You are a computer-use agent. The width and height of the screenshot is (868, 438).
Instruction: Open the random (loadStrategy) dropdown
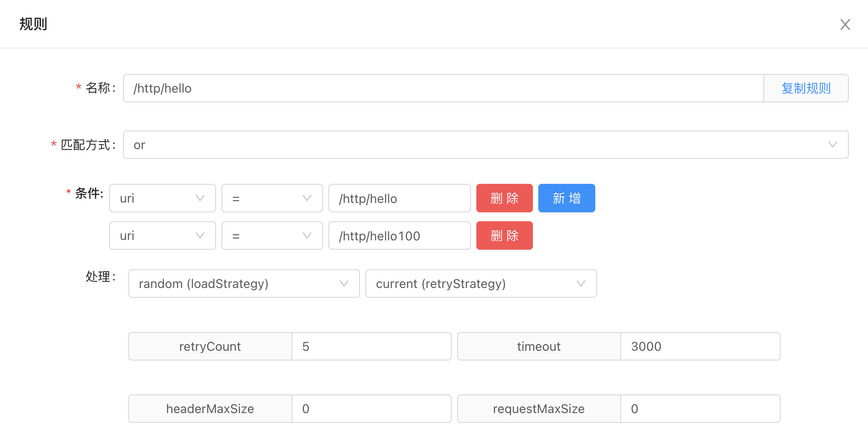(x=244, y=284)
